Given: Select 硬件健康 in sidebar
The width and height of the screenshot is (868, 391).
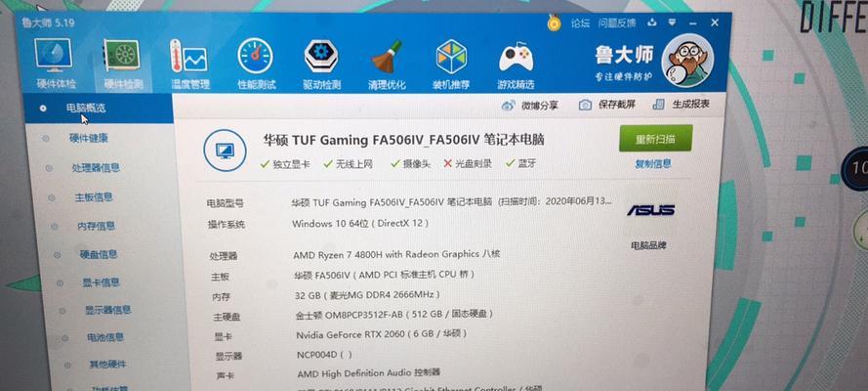Looking at the screenshot, I should click(x=89, y=139).
